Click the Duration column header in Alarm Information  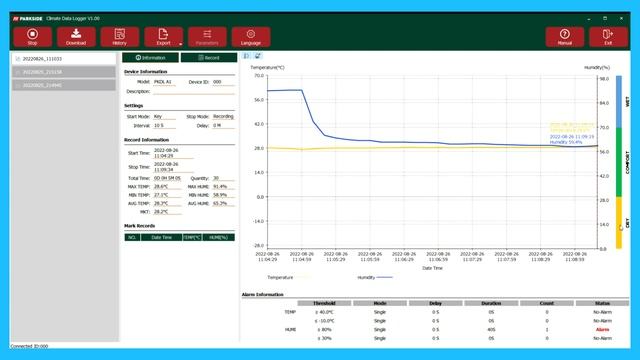click(x=491, y=303)
